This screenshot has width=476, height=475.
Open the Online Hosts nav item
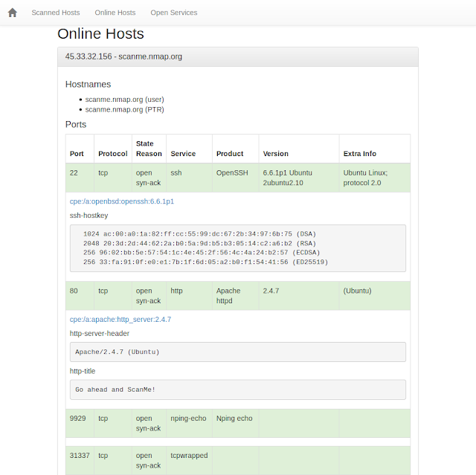click(115, 13)
